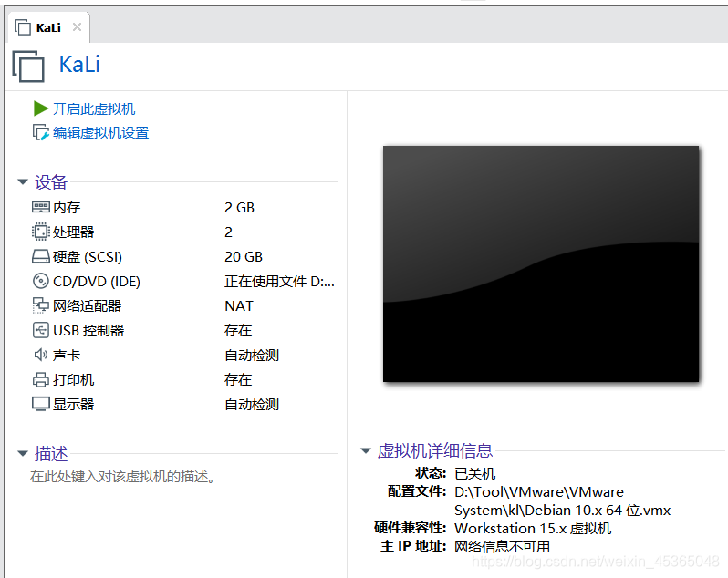Click the CD/DVD disc icon
The height and width of the screenshot is (578, 728).
(40, 281)
